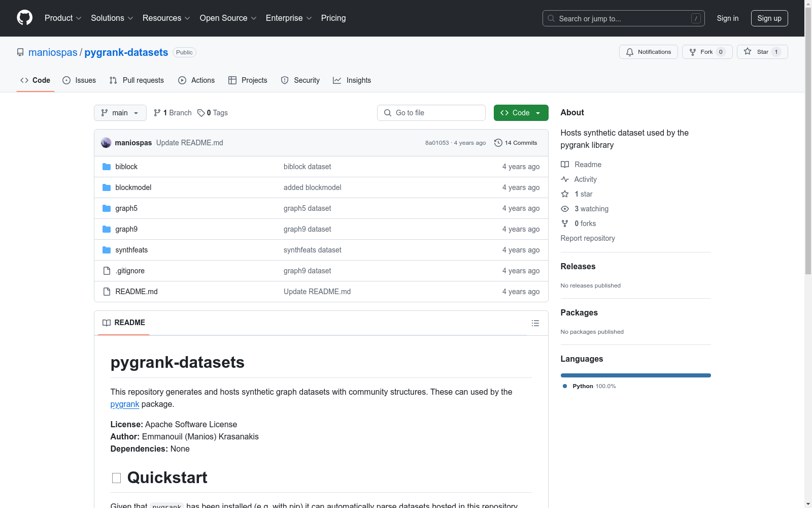This screenshot has height=508, width=812.
Task: Click the Sign in link
Action: pyautogui.click(x=728, y=18)
